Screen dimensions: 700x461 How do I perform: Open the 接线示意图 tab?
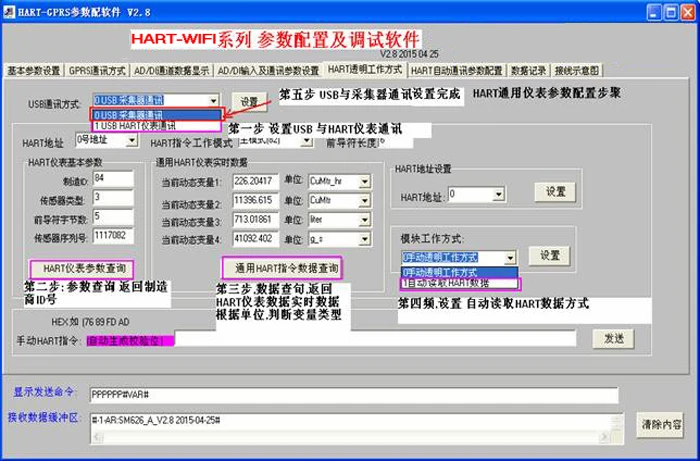(x=577, y=71)
